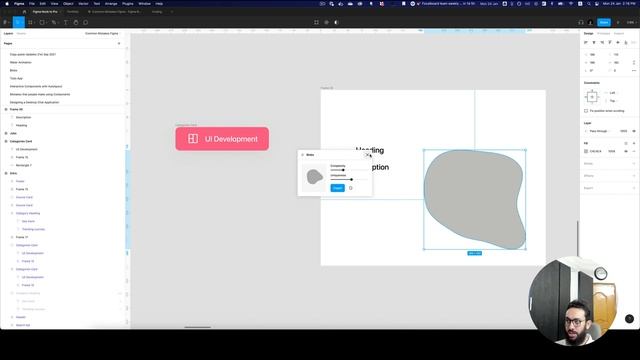This screenshot has height=360, width=640.
Task: Add an Export setting with plus button
Action: click(x=634, y=188)
